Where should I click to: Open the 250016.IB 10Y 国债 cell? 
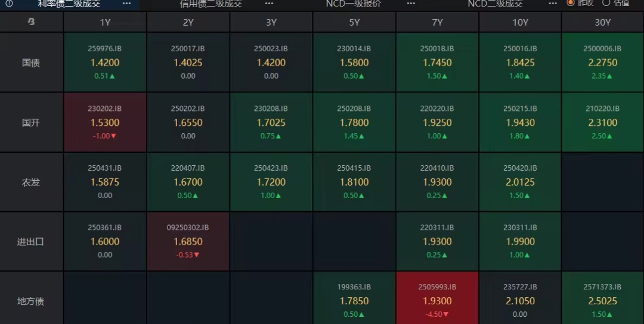520,63
